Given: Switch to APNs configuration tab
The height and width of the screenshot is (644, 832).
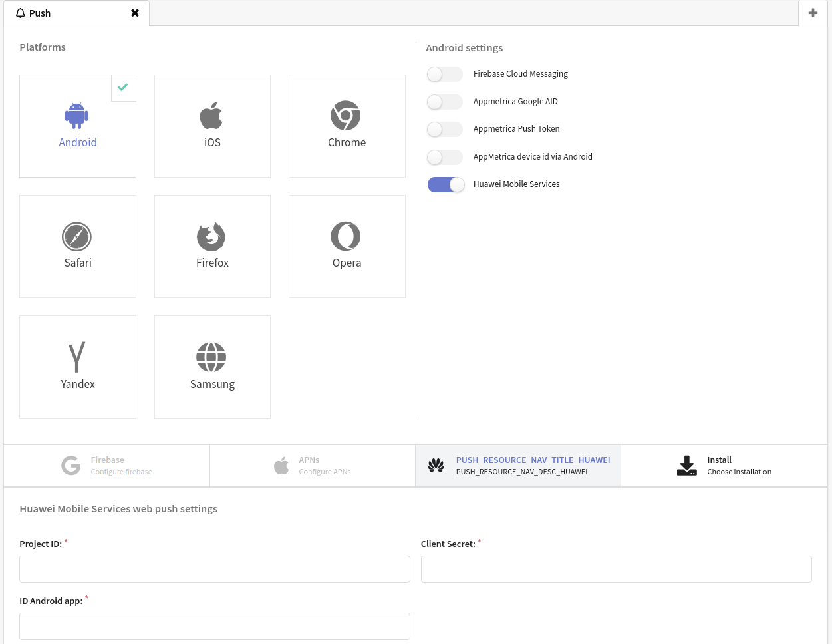Looking at the screenshot, I should coord(313,466).
